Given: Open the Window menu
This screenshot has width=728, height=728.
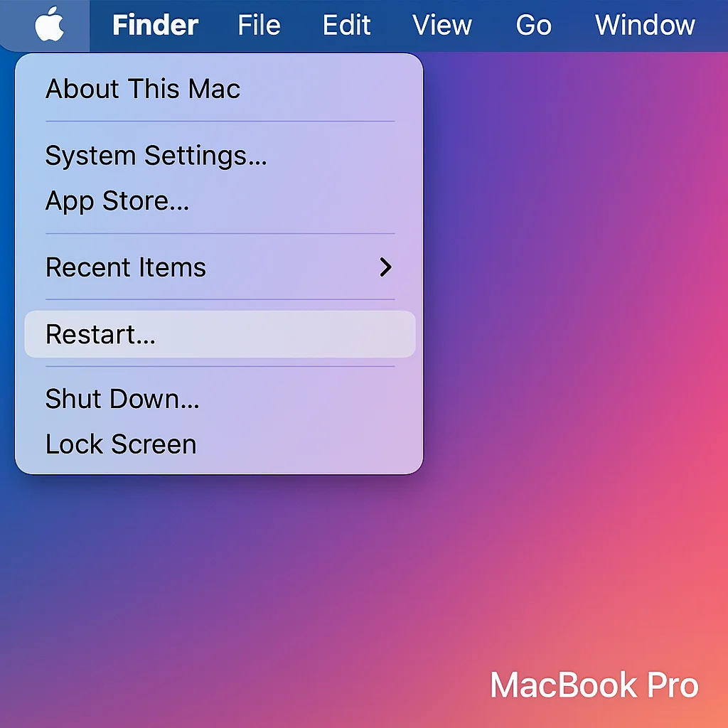Looking at the screenshot, I should tap(645, 25).
